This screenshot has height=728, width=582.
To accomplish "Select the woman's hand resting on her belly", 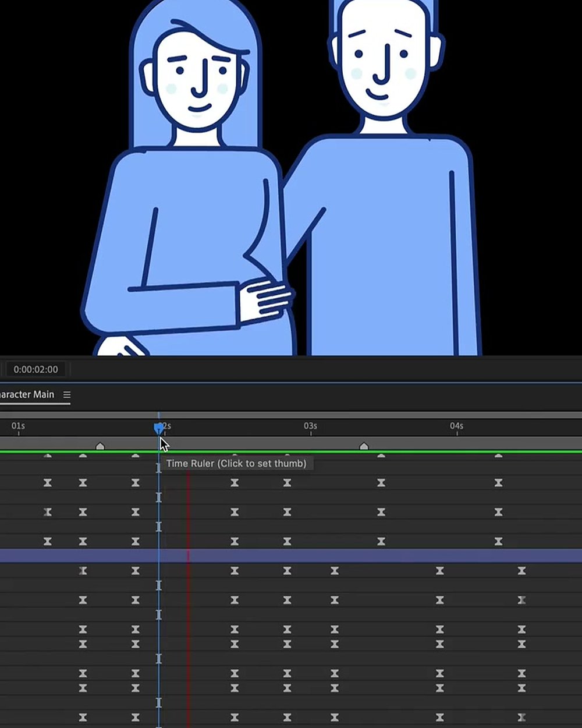I will [265, 300].
